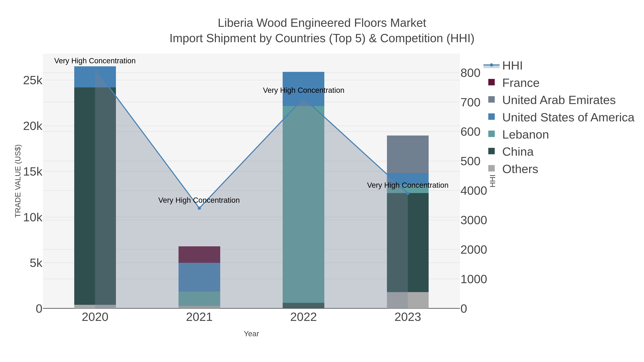Click the 15k trade value tick label
644x362 pixels.
click(x=33, y=172)
